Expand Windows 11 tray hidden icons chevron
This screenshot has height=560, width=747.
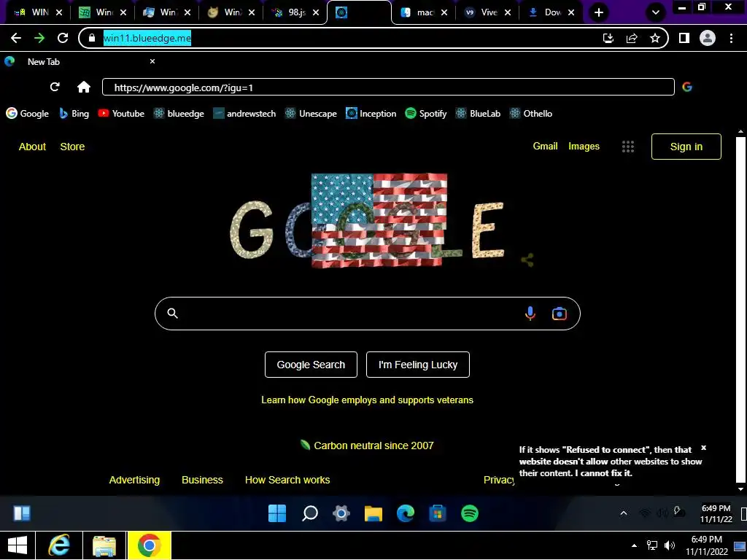point(623,513)
